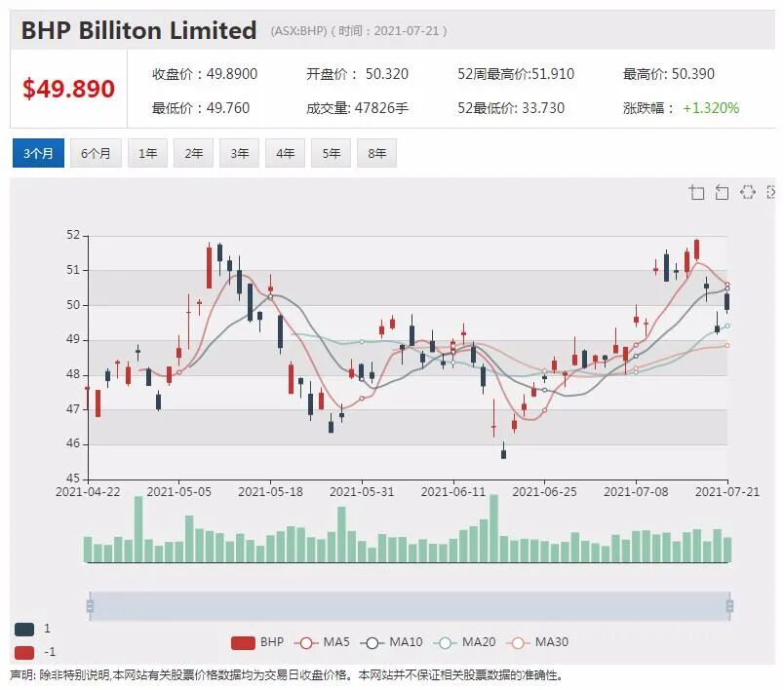The width and height of the screenshot is (784, 690).
Task: Click the 2021-07-08 axis date label
Action: (x=636, y=491)
